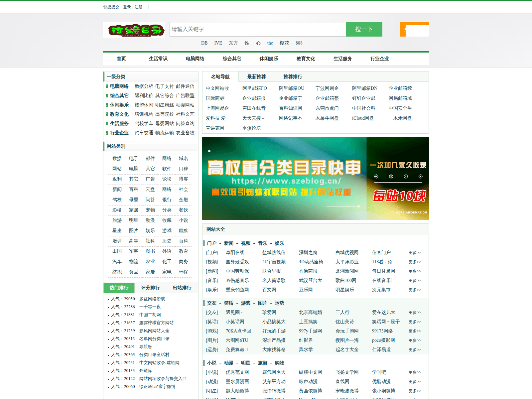The width and height of the screenshot is (532, 399).
Task: Click the YouTube icon in the banner
Action: pyautogui.click(x=376, y=177)
